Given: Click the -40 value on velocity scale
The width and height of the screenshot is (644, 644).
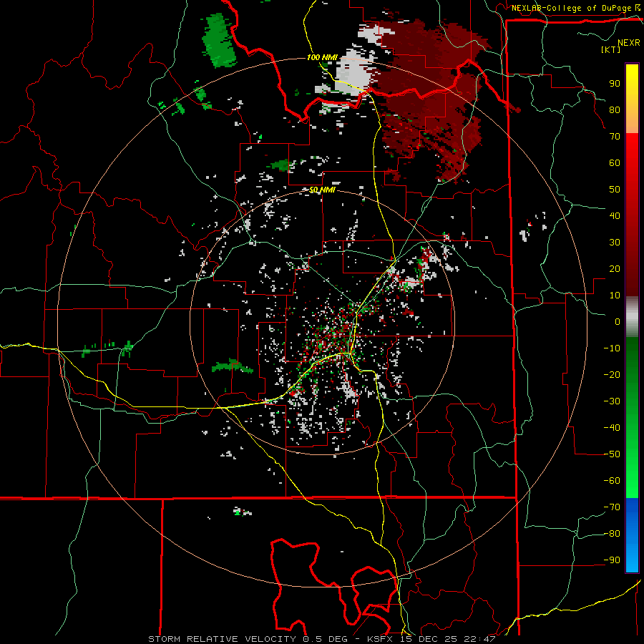Looking at the screenshot, I should pos(612,428).
